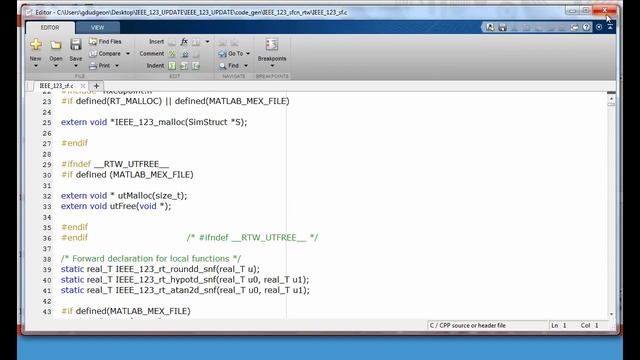
Task: Click the decrease indent icon
Action: [x=196, y=65]
